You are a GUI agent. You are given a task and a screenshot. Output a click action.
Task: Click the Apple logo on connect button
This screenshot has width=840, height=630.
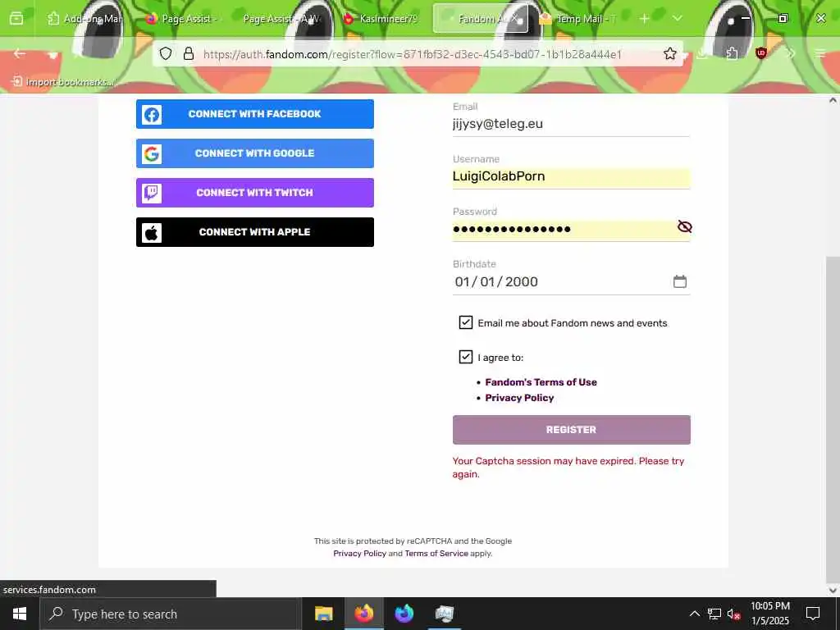click(x=152, y=232)
